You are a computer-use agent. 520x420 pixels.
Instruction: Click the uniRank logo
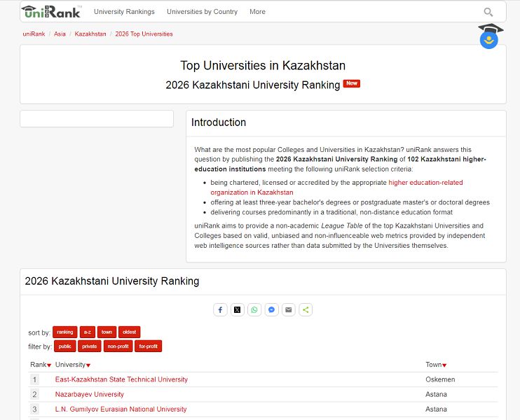[51, 11]
